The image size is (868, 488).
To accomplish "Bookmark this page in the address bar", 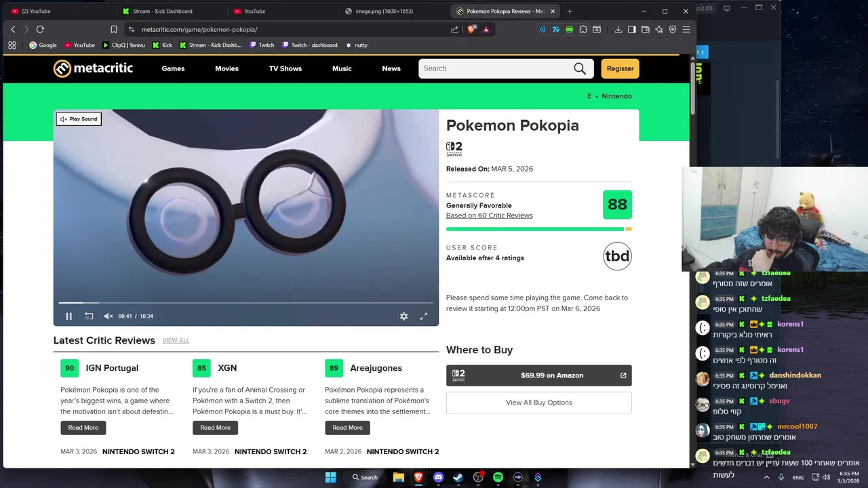I will (x=113, y=29).
